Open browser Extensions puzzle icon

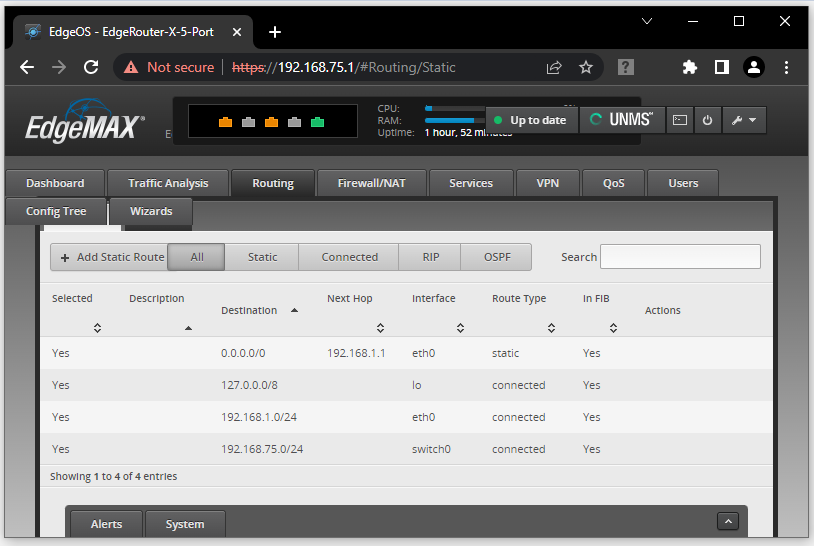[x=689, y=67]
